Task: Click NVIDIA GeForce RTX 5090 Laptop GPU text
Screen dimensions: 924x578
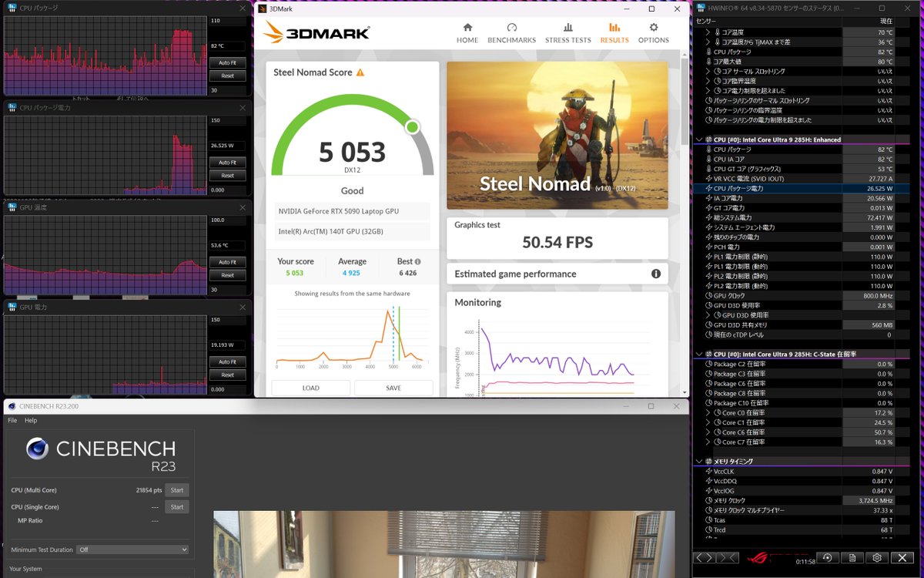Action: pos(338,211)
